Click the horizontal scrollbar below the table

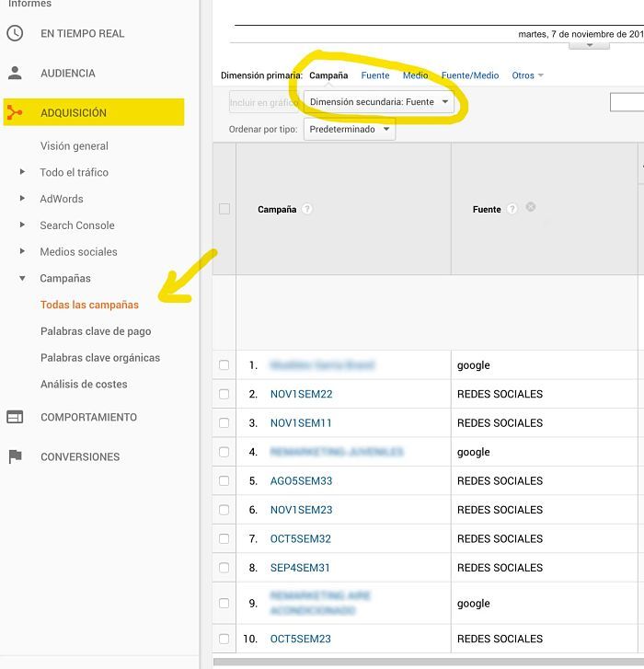point(428,662)
